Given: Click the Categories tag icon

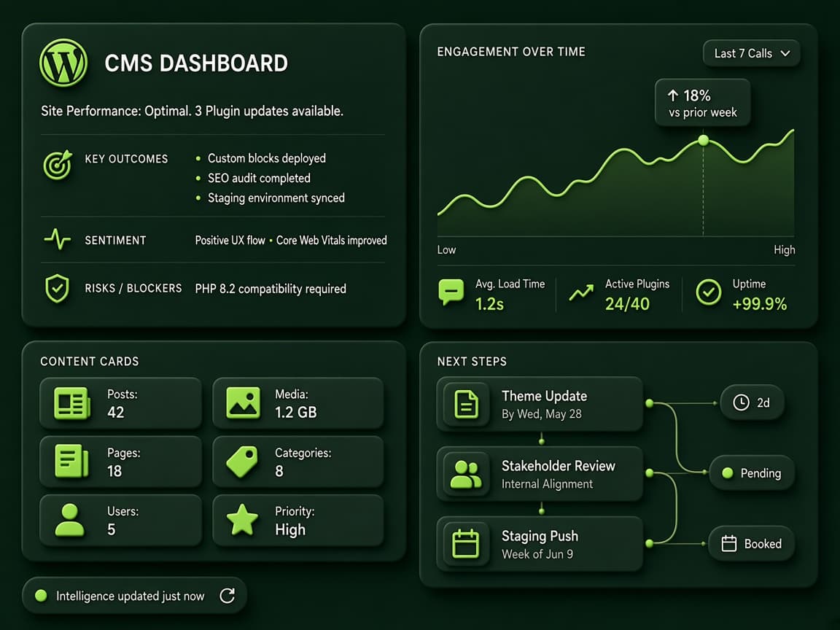Looking at the screenshot, I should [x=242, y=462].
